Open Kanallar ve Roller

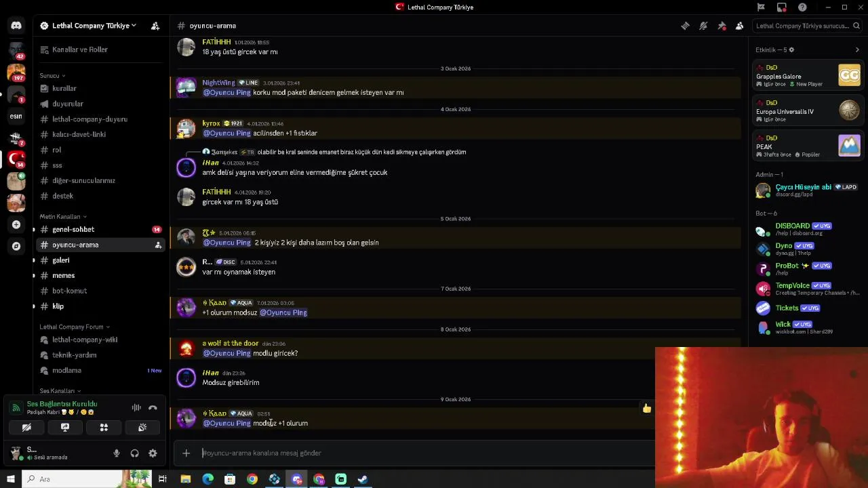point(100,49)
